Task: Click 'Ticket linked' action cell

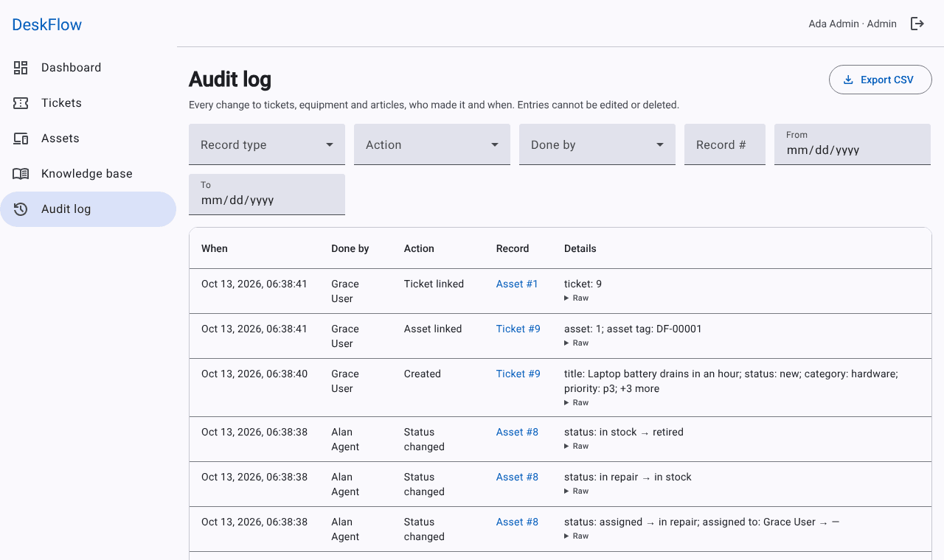Action: pyautogui.click(x=434, y=284)
